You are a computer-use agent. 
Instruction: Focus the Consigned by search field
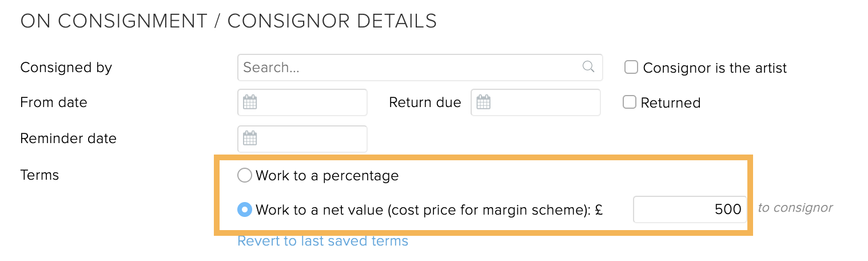tap(409, 68)
